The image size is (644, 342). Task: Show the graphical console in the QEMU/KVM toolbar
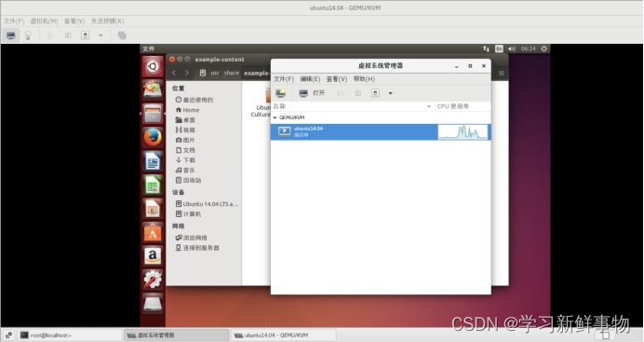(10, 35)
